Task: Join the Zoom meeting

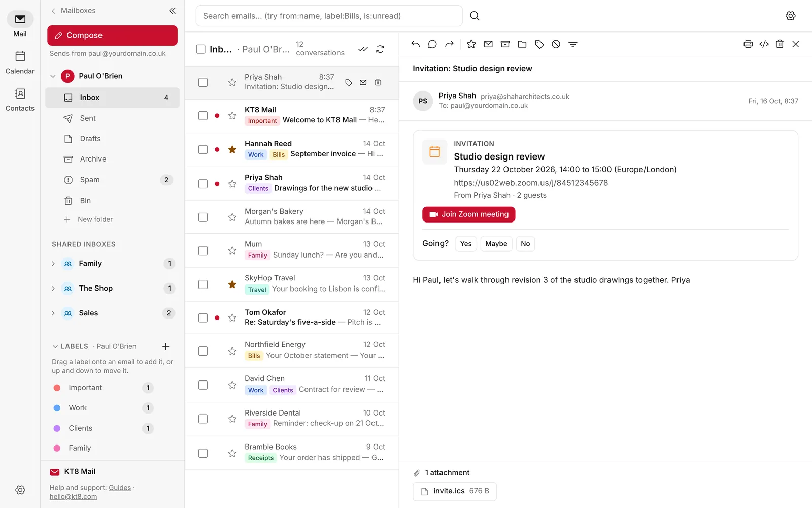Action: pyautogui.click(x=469, y=214)
